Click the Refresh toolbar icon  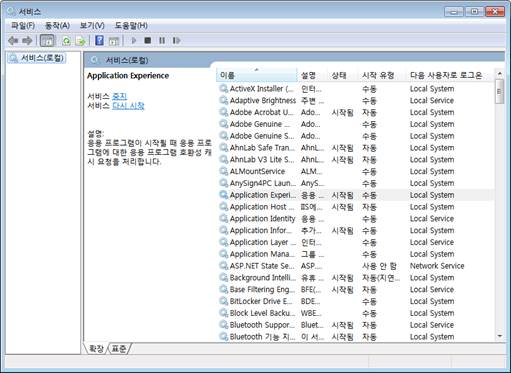pos(66,41)
